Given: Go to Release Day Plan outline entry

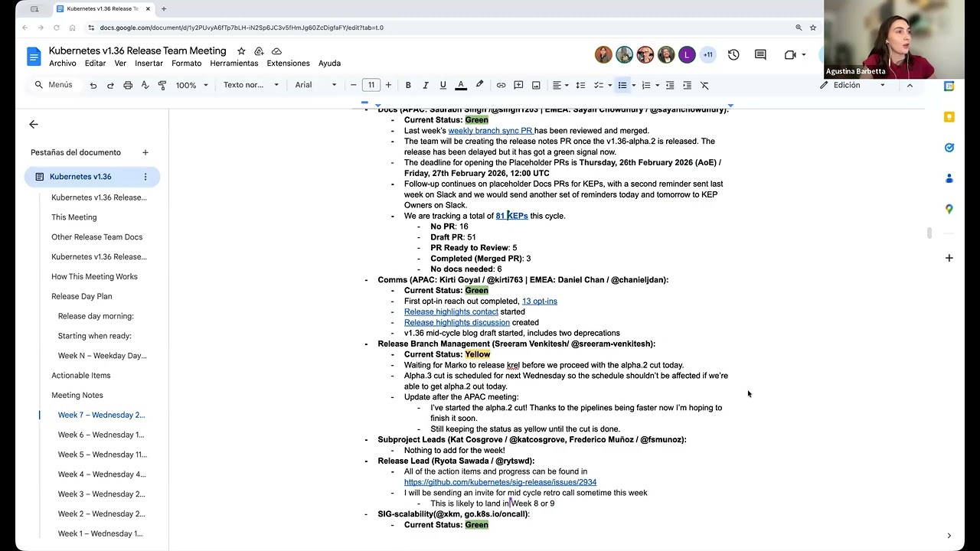Looking at the screenshot, I should tap(82, 296).
